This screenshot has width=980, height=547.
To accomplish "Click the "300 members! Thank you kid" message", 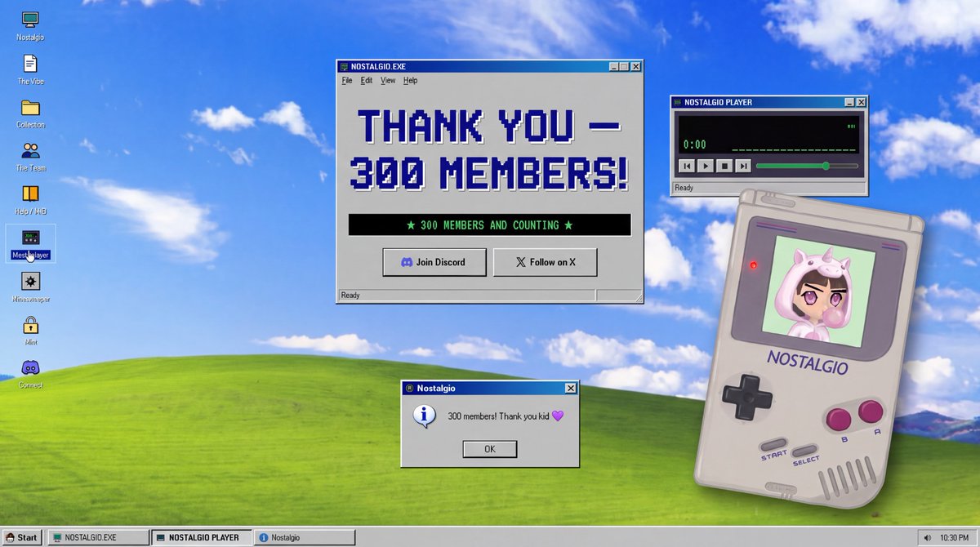I will click(506, 416).
